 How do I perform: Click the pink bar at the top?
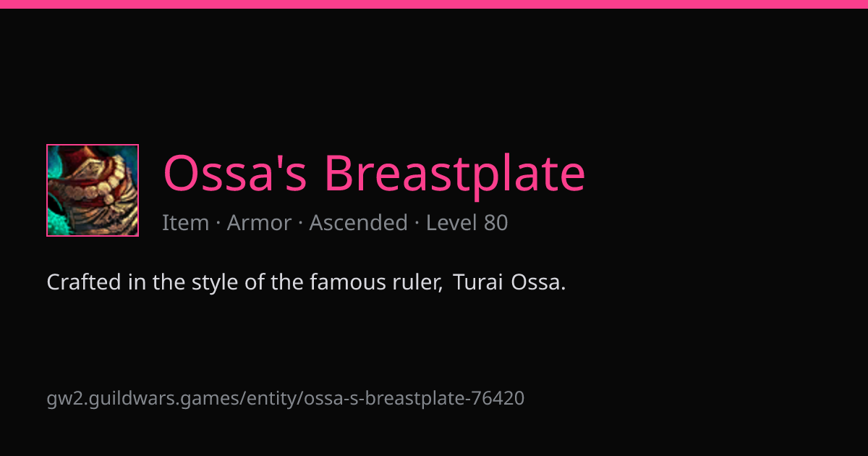434,4
